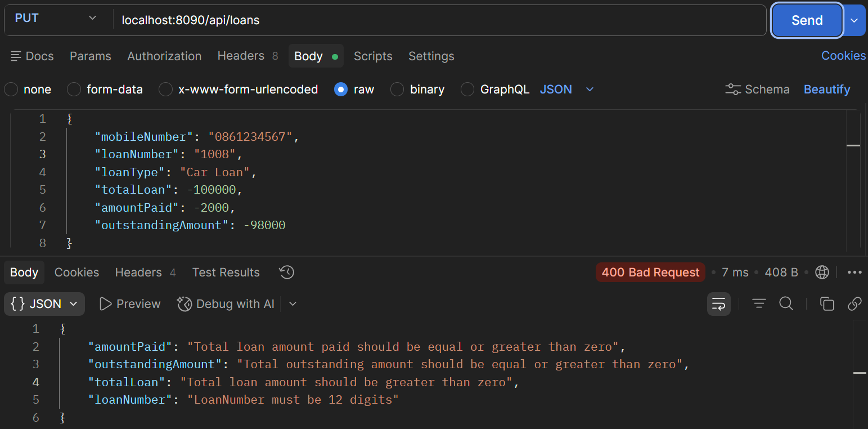This screenshot has height=429, width=868.
Task: Click Beautify to format the body
Action: pyautogui.click(x=826, y=90)
